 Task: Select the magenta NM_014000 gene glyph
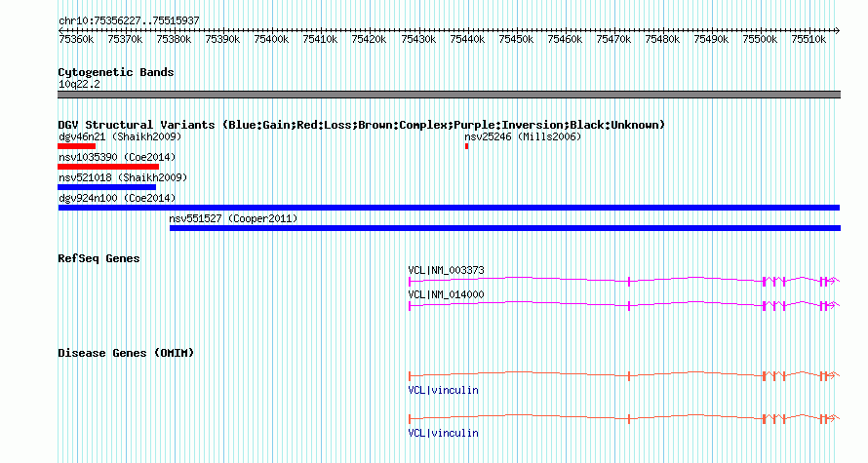pos(624,306)
